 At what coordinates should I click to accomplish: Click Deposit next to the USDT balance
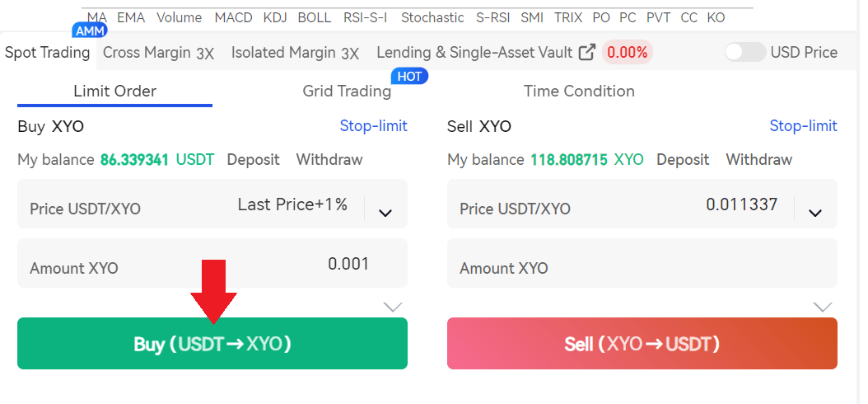click(253, 159)
